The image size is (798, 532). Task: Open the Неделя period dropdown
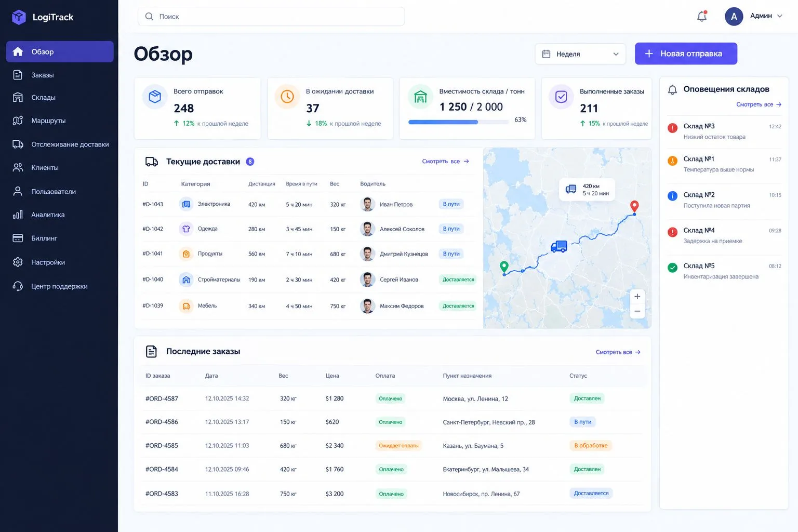tap(580, 54)
